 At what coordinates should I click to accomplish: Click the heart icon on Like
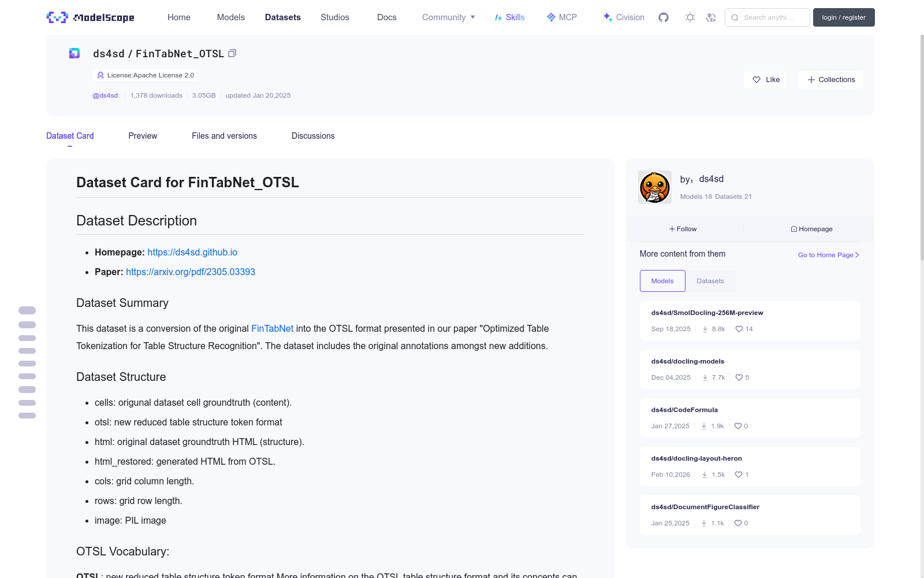click(757, 80)
